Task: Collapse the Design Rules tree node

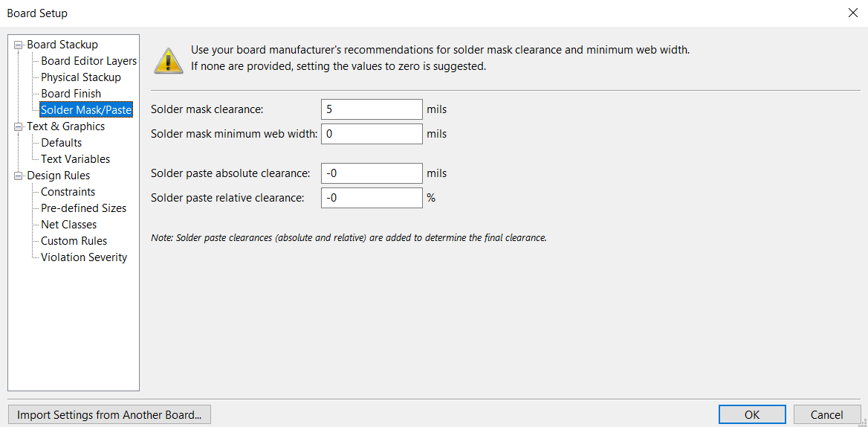Action: 19,176
